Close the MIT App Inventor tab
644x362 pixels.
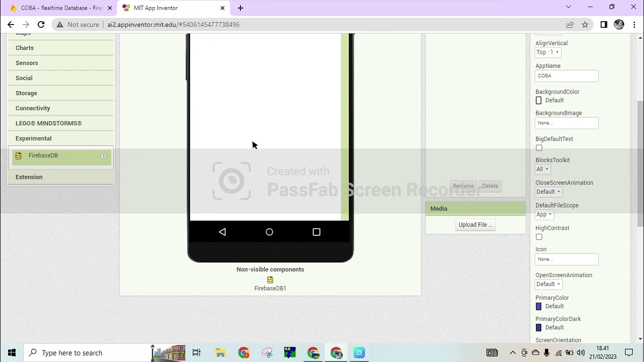pyautogui.click(x=222, y=8)
